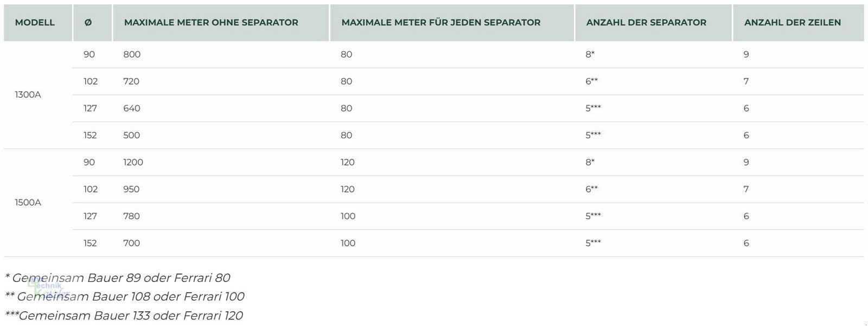Click the 780 meter value cell
The image size is (868, 327).
click(x=131, y=216)
